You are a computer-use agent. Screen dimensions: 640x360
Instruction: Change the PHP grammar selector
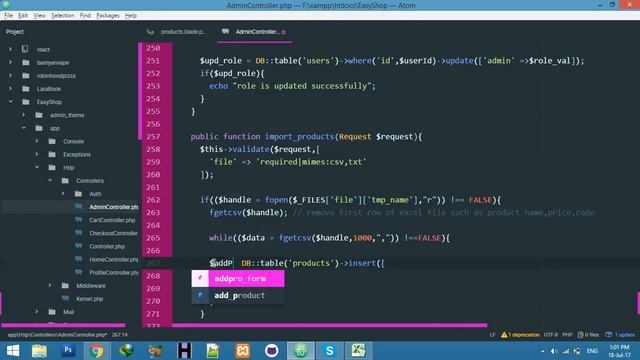[567, 335]
